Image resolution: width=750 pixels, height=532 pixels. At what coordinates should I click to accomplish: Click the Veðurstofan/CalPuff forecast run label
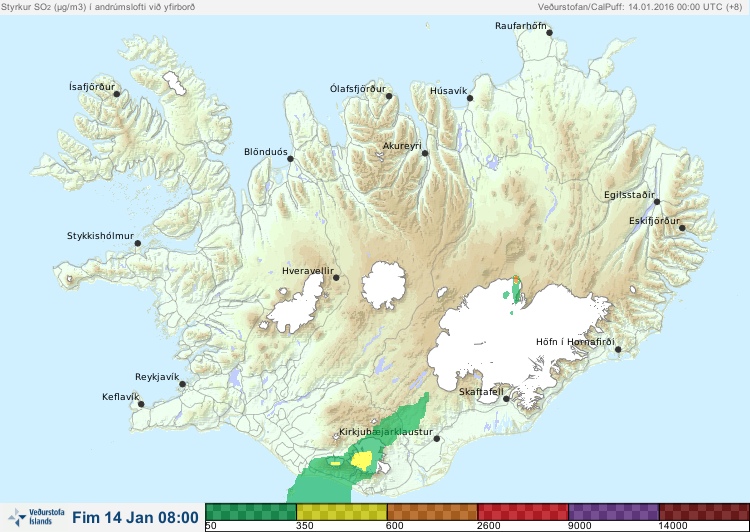(640, 7)
